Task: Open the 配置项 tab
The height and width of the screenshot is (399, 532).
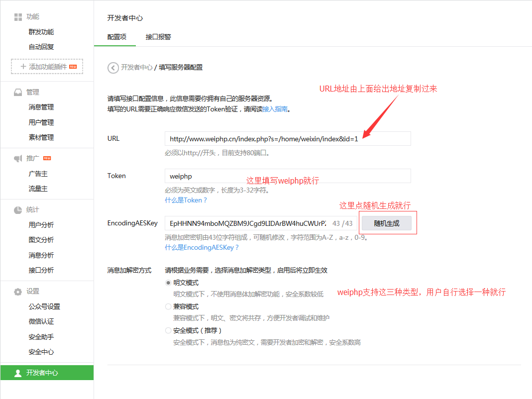Action: 117,37
